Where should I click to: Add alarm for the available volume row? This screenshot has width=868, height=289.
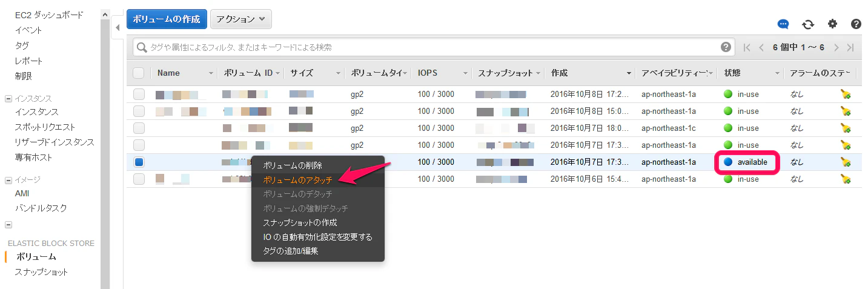pyautogui.click(x=846, y=162)
